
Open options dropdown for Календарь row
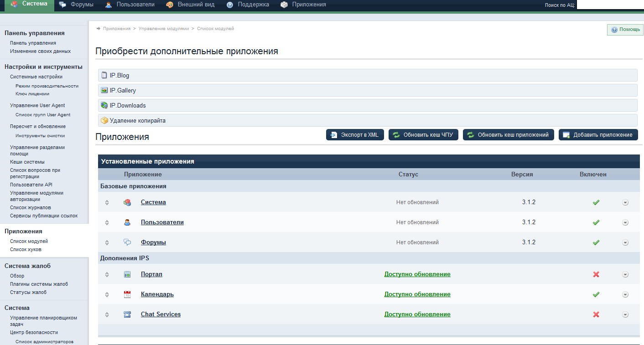625,294
